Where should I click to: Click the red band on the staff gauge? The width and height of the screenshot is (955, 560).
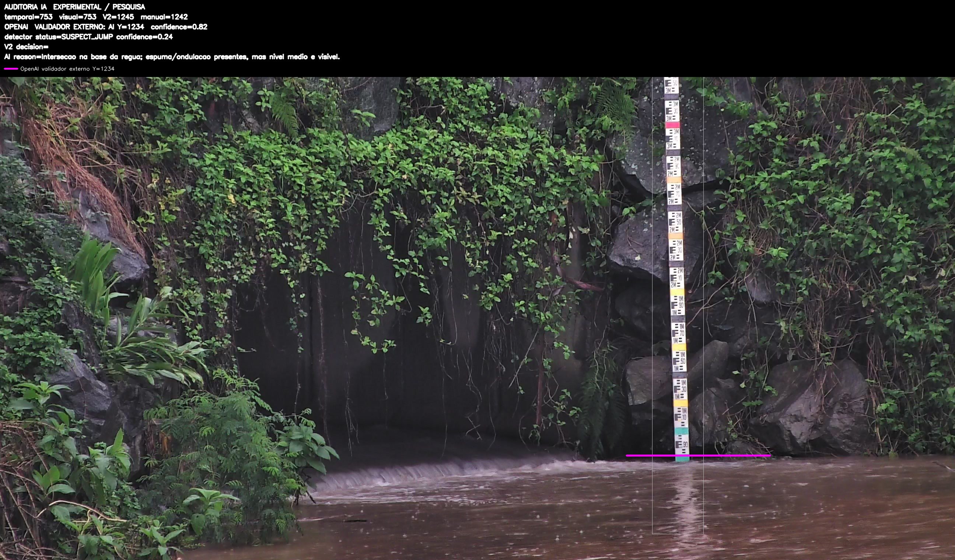[x=672, y=125]
